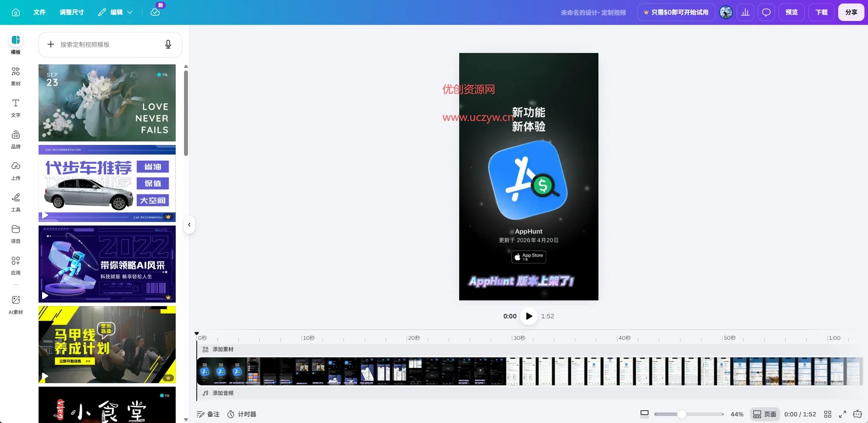Click the timeline zoom slider handle

681,414
